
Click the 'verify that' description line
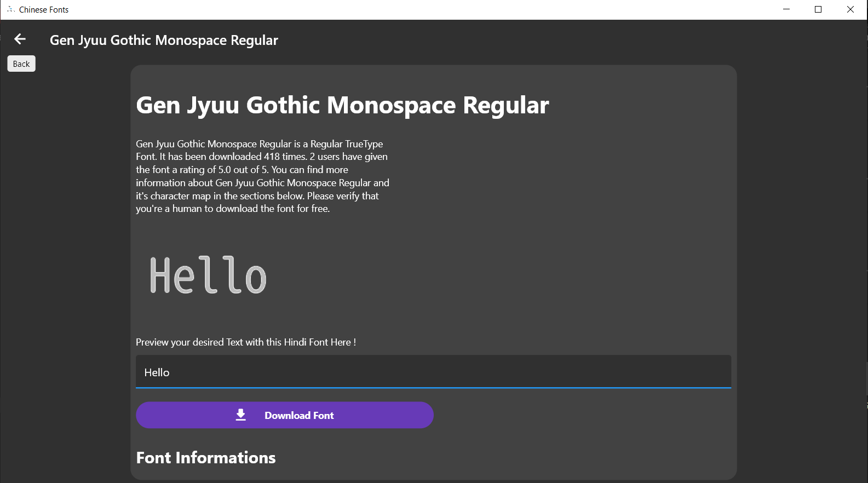click(x=257, y=196)
